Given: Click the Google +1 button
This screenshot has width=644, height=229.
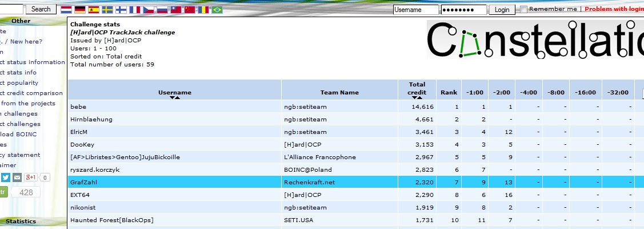Looking at the screenshot, I should (31, 177).
